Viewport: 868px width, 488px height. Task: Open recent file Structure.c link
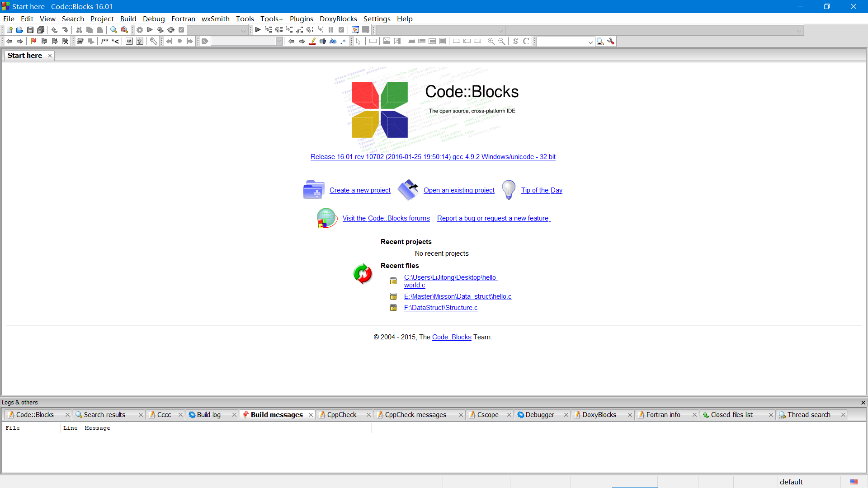click(440, 308)
